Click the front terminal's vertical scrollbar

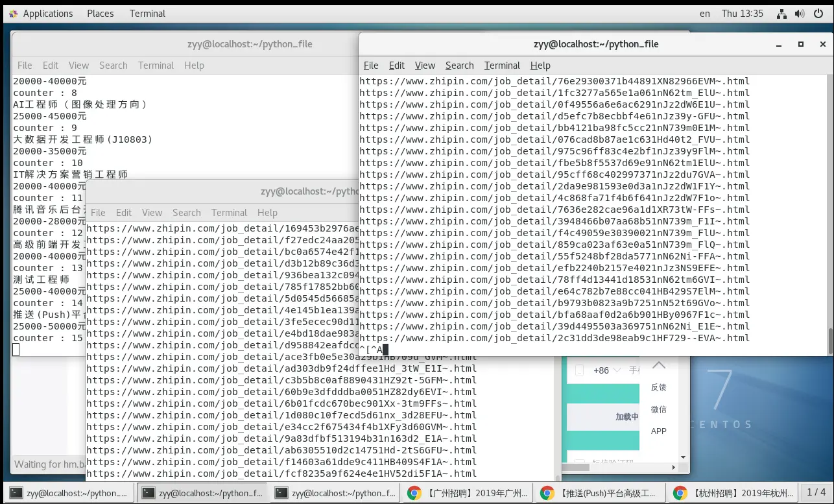pyautogui.click(x=831, y=341)
